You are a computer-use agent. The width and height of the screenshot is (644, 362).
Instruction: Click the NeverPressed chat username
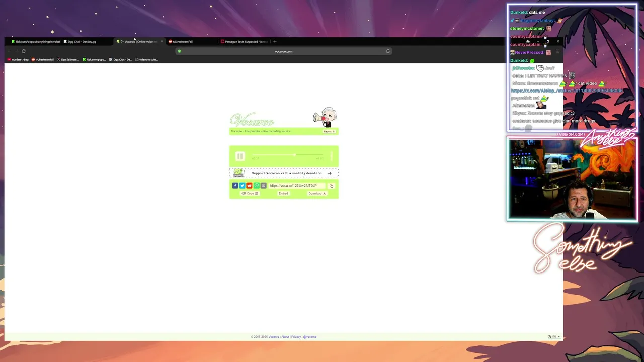tap(529, 52)
